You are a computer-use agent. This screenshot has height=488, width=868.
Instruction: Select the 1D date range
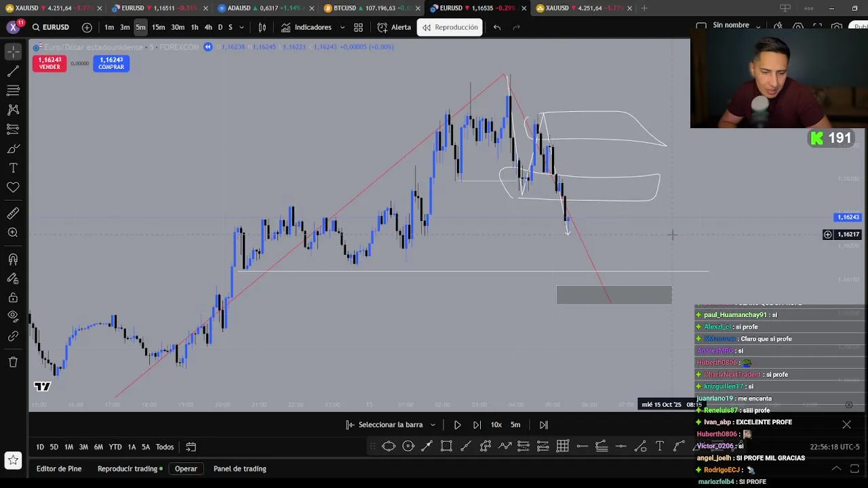(40, 447)
